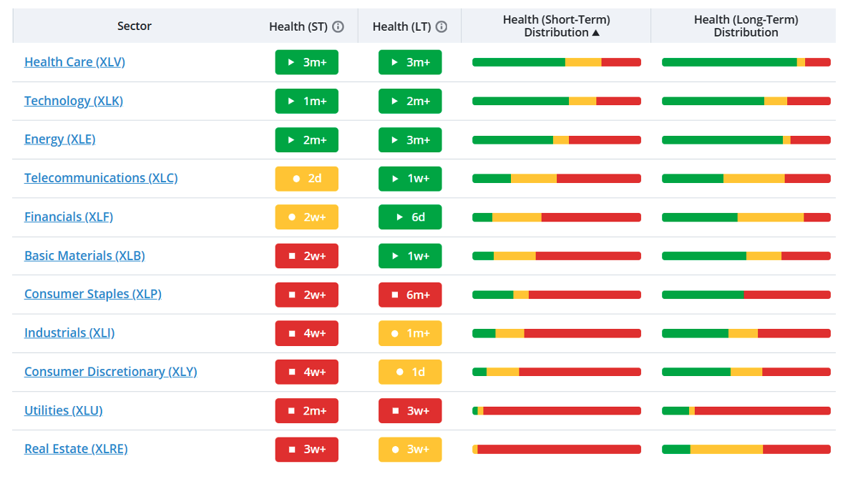Click Telecommunications short-term 2d yellow badge
868x489 pixels.
(307, 178)
